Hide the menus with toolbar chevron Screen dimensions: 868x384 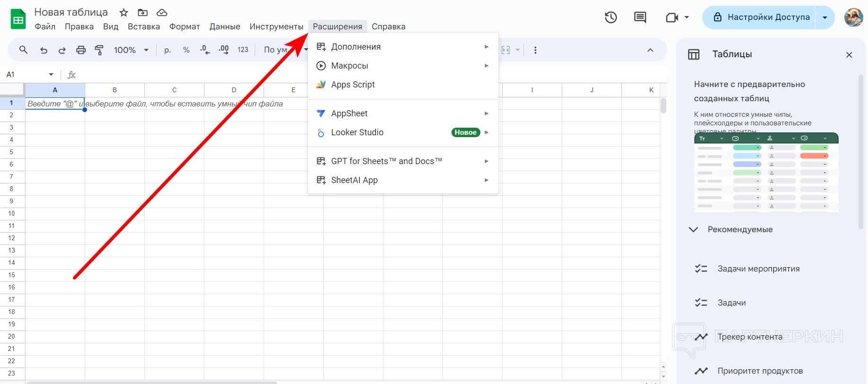pyautogui.click(x=650, y=50)
